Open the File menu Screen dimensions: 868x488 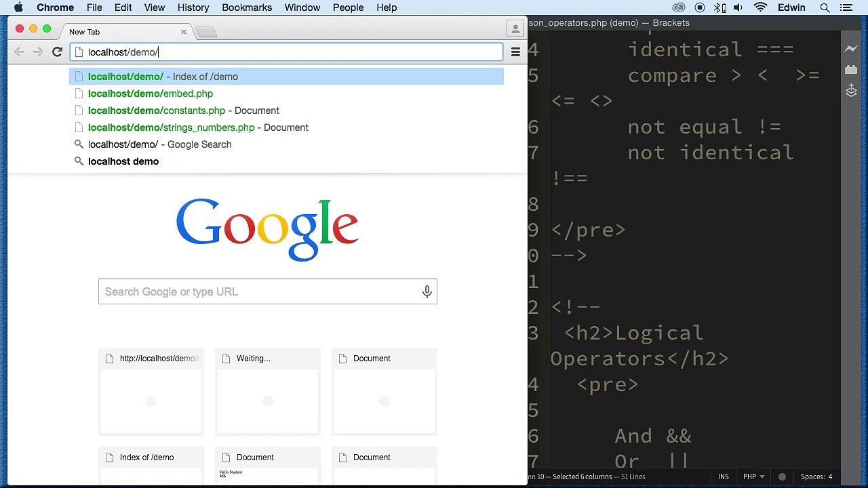[94, 7]
